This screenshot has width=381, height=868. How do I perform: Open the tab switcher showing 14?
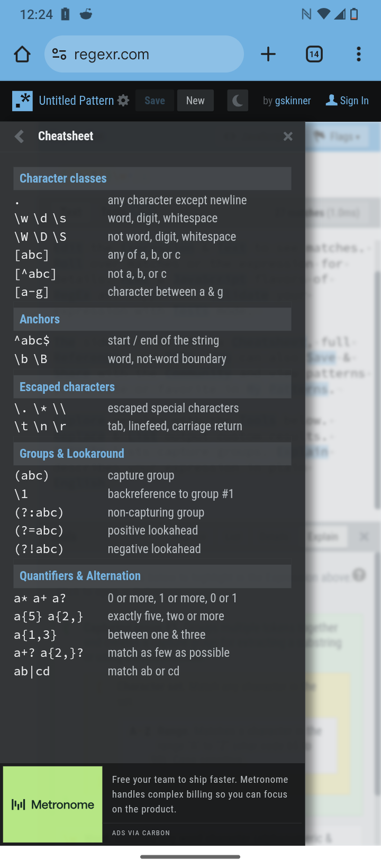[x=314, y=54]
